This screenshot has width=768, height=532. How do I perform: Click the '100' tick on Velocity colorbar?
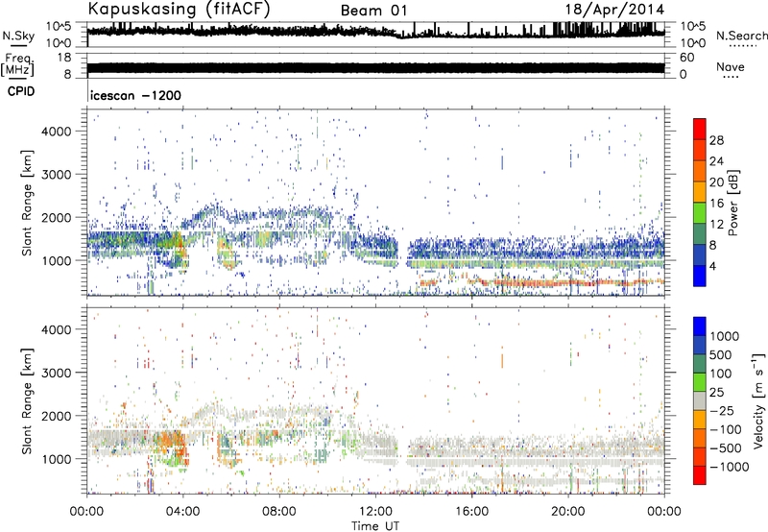point(721,374)
